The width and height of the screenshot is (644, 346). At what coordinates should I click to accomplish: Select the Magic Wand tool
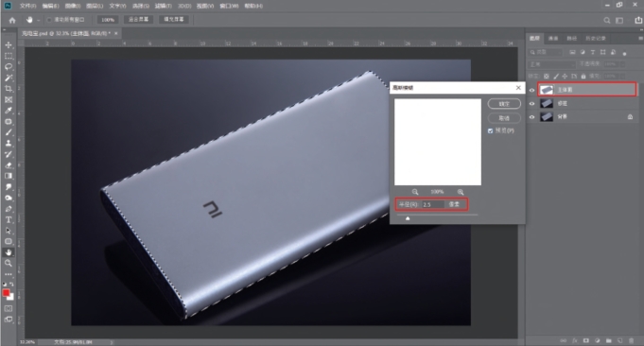[x=9, y=78]
